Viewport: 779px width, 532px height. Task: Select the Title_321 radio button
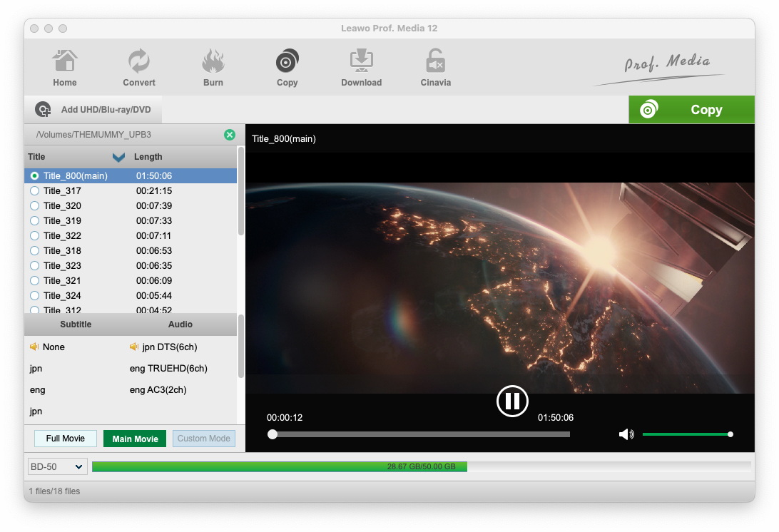[34, 281]
